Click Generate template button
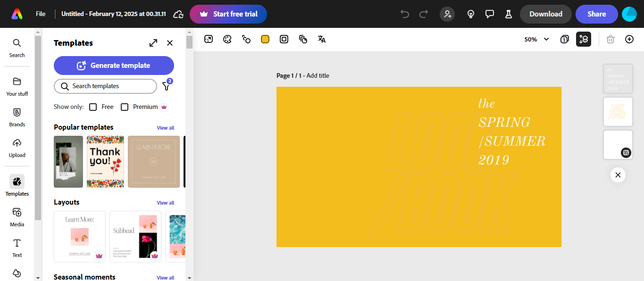Viewport: 644px width, 281px height. 114,66
